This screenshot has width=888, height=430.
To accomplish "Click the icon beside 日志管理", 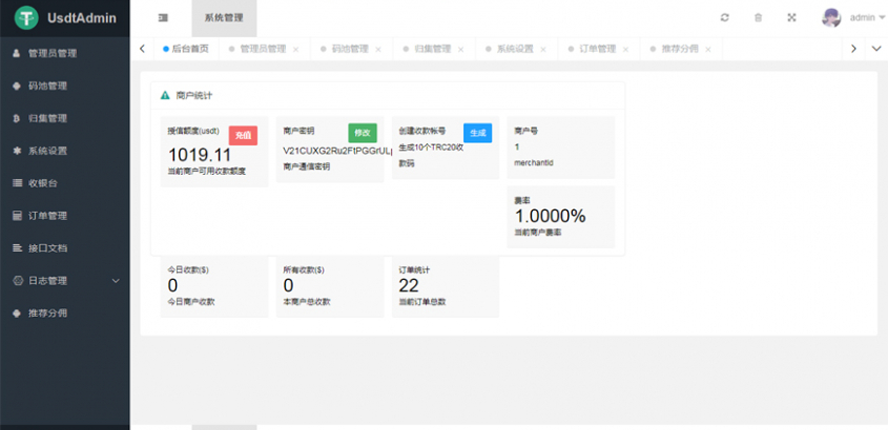I will [16, 280].
